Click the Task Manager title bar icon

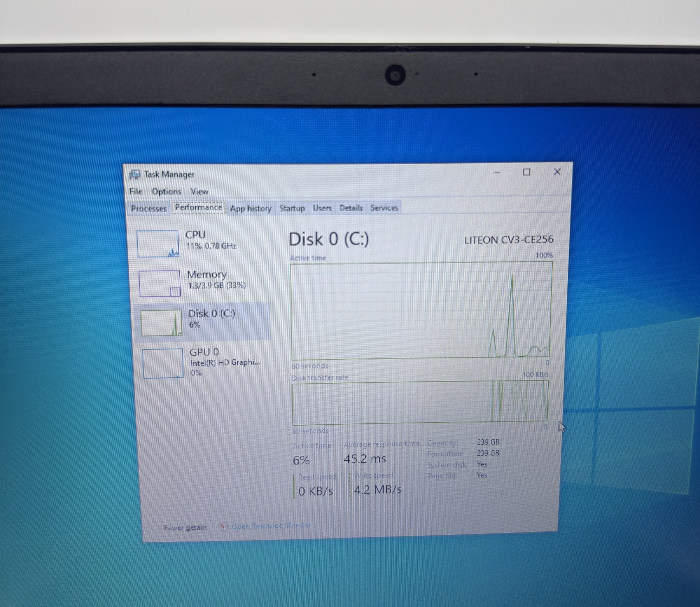134,174
